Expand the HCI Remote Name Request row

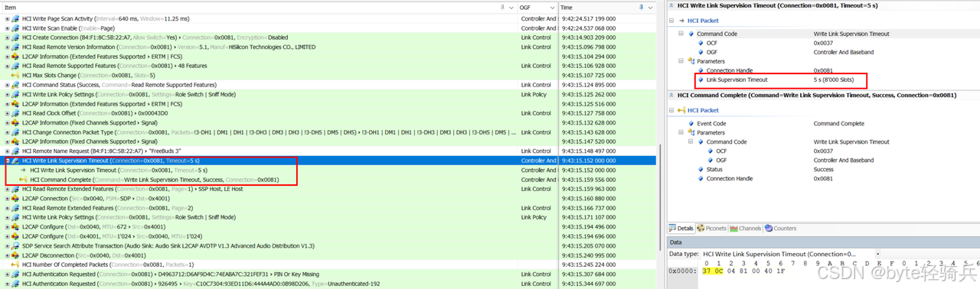[8, 151]
